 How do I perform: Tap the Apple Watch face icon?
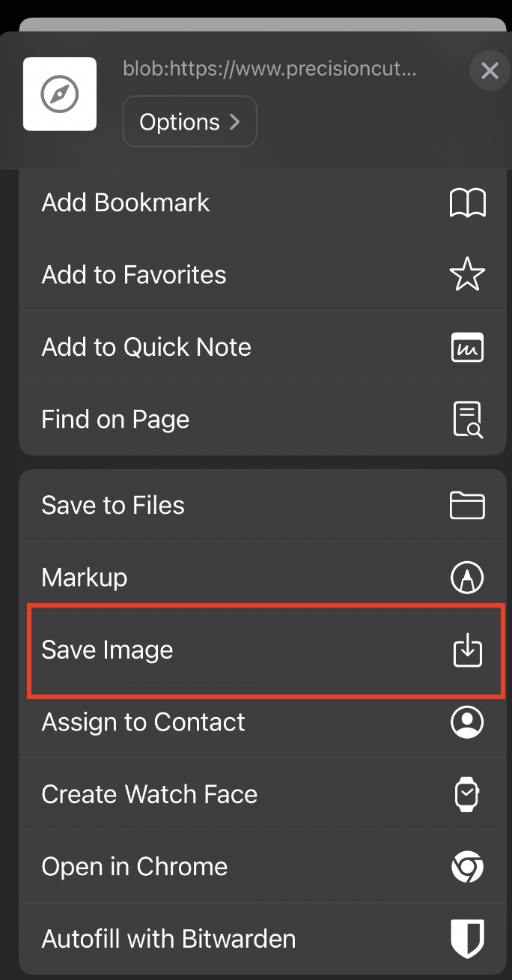point(468,794)
